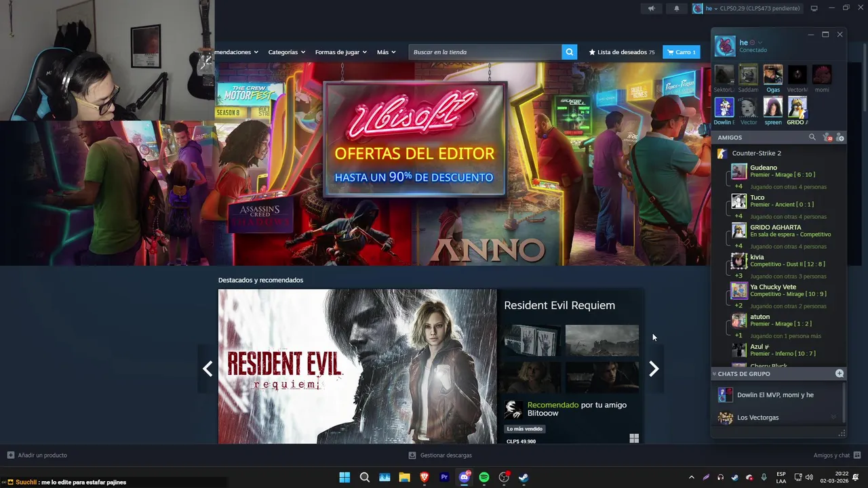The image size is (868, 488).
Task: Open the Categorías store menu
Action: (286, 52)
